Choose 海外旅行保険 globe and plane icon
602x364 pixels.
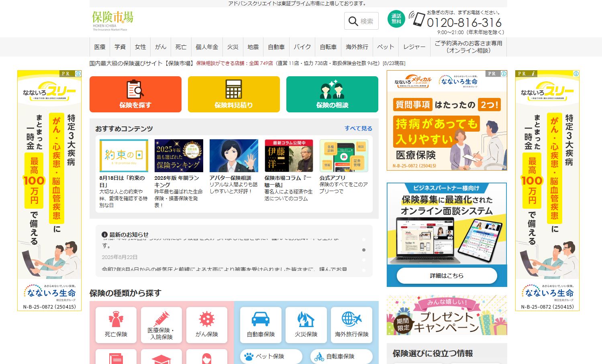point(351,319)
